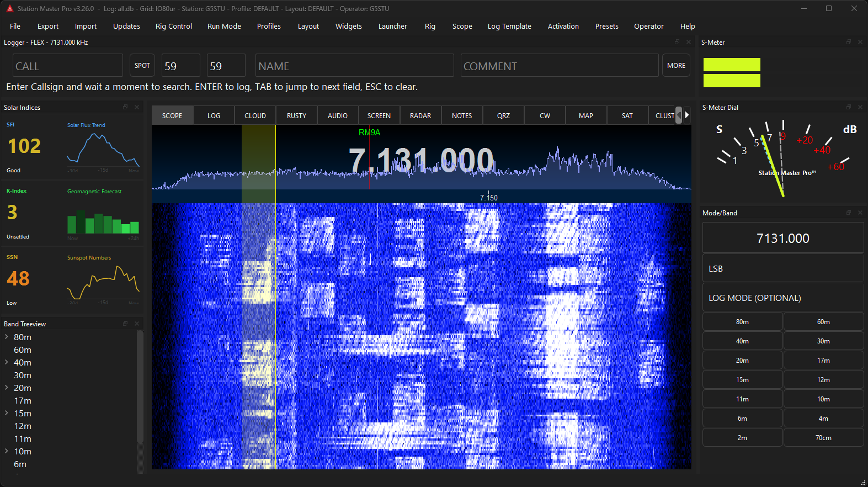
Task: Click the COMMENT input field
Action: point(560,66)
